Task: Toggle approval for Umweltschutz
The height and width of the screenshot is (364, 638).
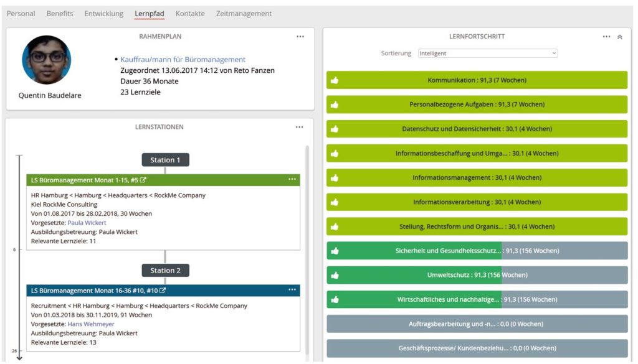Action: 335,274
